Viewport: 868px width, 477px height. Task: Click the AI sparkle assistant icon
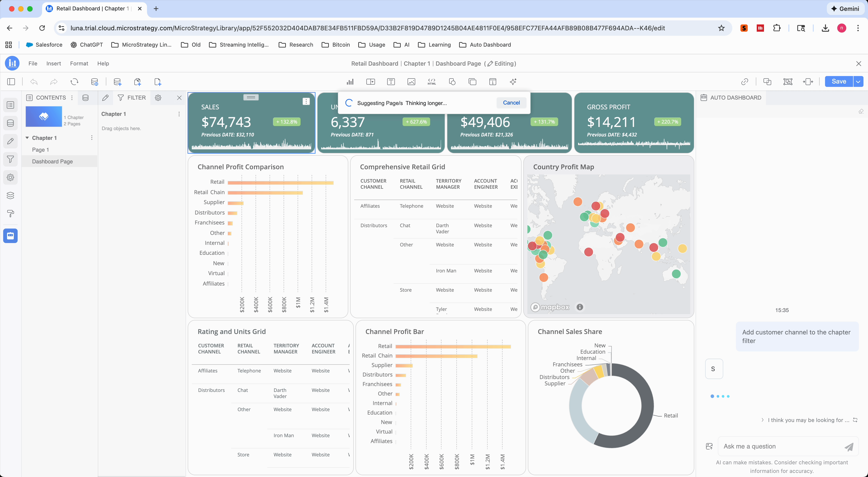coord(513,82)
